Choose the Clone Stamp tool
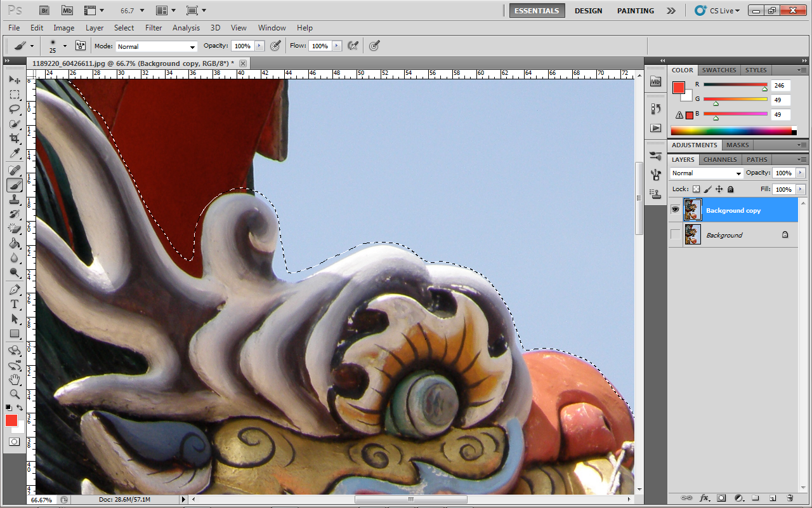Screen dimensions: 812x508 (x=15, y=199)
